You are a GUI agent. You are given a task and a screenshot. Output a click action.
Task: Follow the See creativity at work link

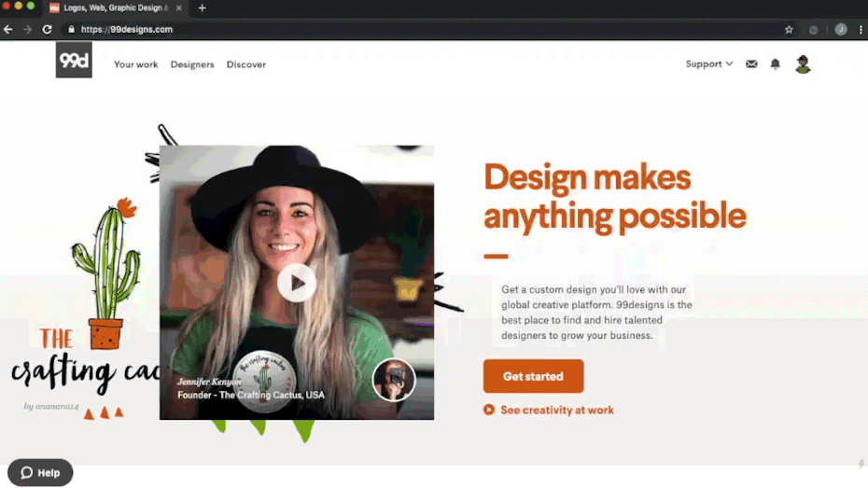(556, 410)
